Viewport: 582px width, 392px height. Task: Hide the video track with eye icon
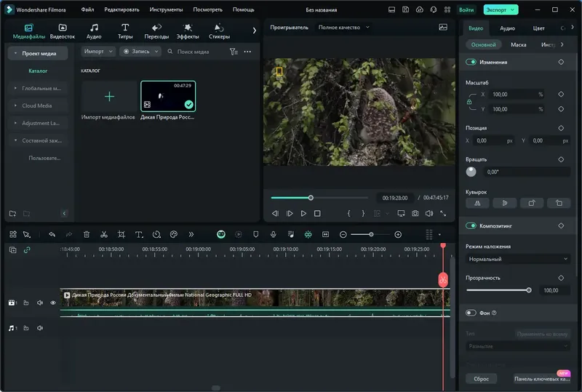point(53,303)
